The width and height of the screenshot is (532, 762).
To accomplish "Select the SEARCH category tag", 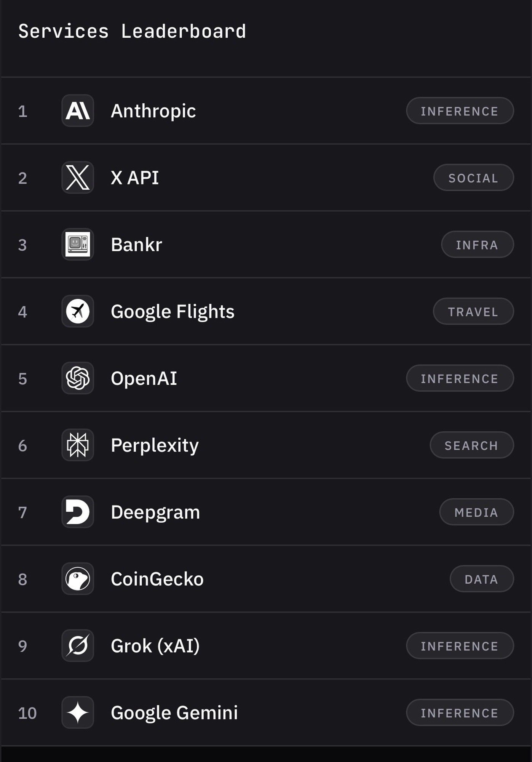I will (x=471, y=445).
